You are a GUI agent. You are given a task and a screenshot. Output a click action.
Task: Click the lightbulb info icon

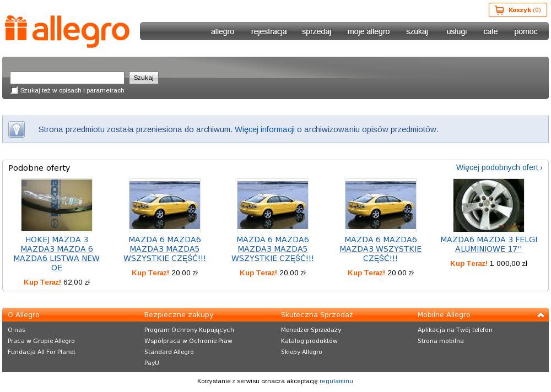[x=17, y=129]
